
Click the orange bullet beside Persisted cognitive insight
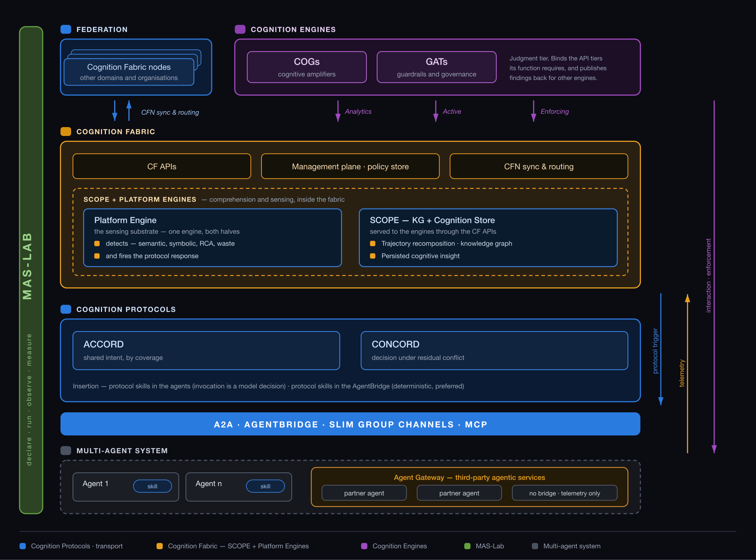(373, 256)
